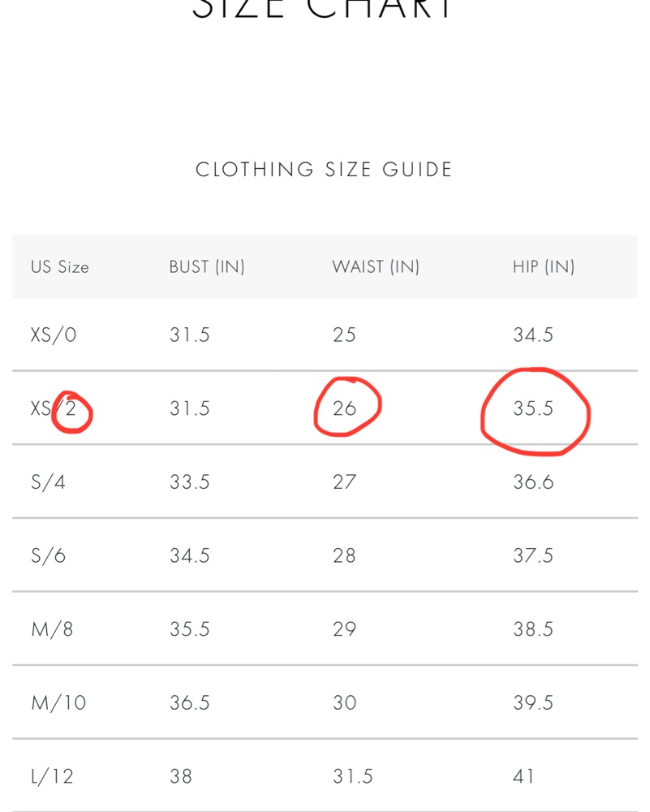Select the XS/0 size row label
650x812 pixels.
[54, 335]
